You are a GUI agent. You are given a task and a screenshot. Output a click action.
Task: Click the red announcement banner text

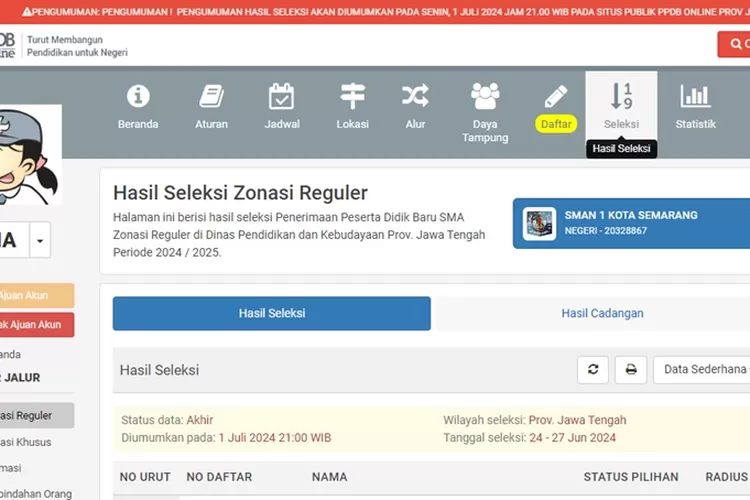pyautogui.click(x=388, y=11)
